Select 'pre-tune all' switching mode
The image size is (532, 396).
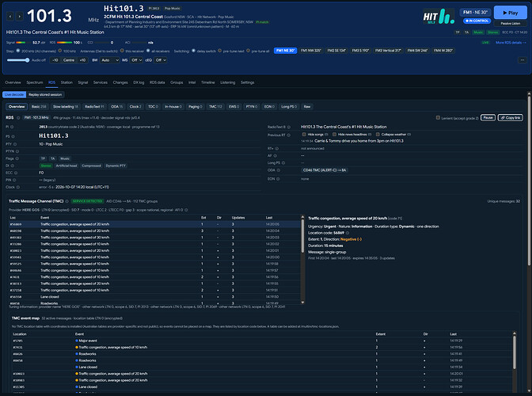click(248, 51)
